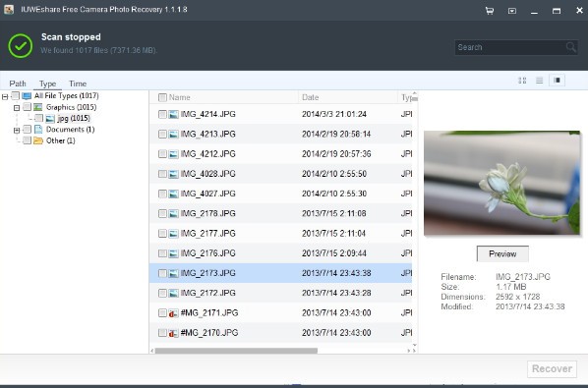The height and width of the screenshot is (388, 588).
Task: Switch to thumbnail grid view icon
Action: click(x=522, y=81)
